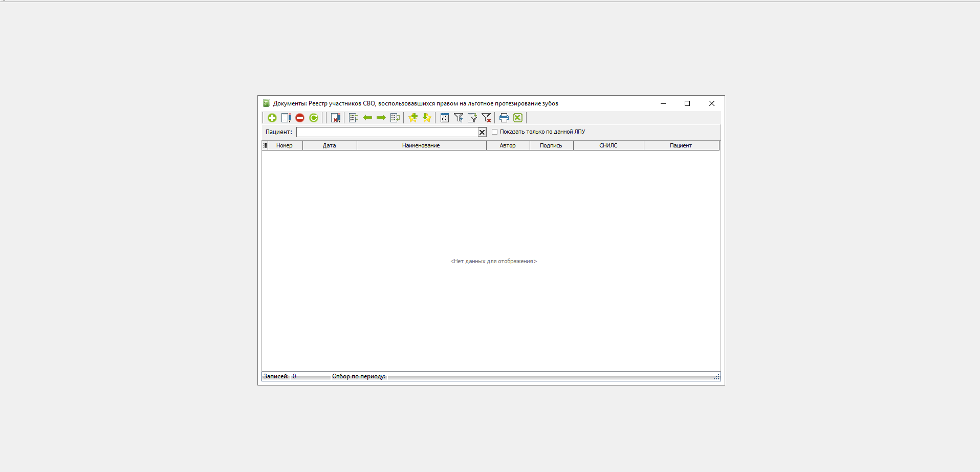Sort by the Наименование column header
980x472 pixels.
click(x=421, y=145)
